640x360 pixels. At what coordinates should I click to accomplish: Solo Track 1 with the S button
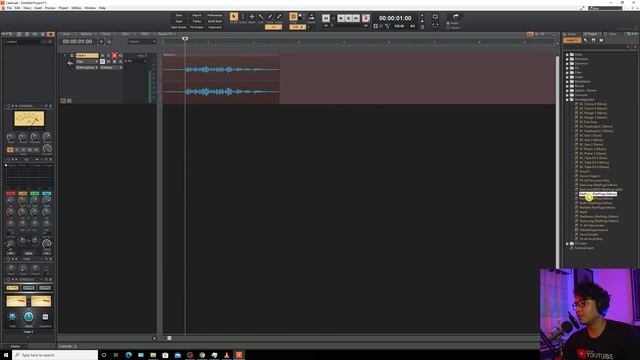(x=108, y=56)
